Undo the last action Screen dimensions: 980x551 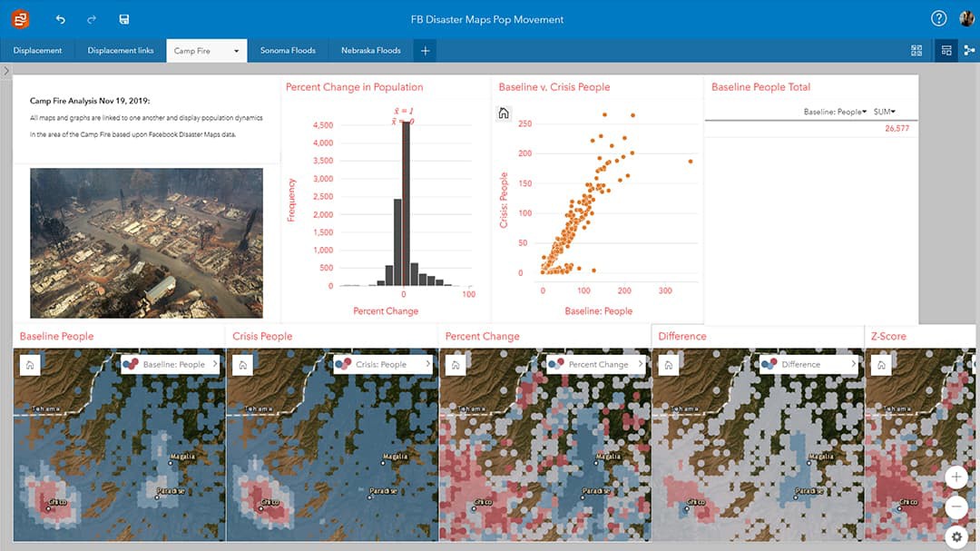tap(60, 19)
